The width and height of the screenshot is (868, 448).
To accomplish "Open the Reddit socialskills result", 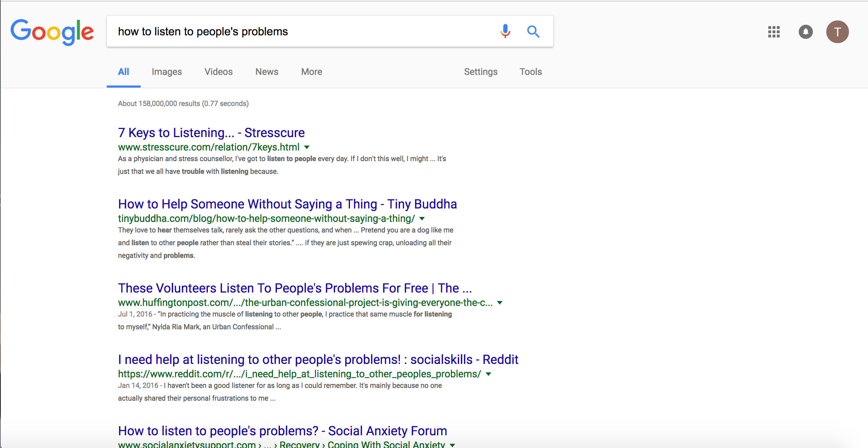I will pos(318,360).
